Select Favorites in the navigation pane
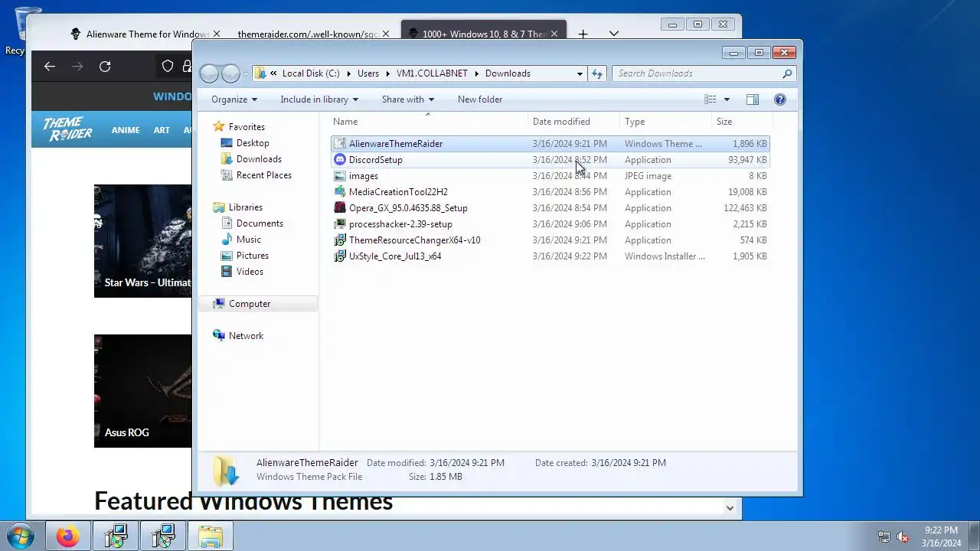The image size is (980, 551). 247,127
